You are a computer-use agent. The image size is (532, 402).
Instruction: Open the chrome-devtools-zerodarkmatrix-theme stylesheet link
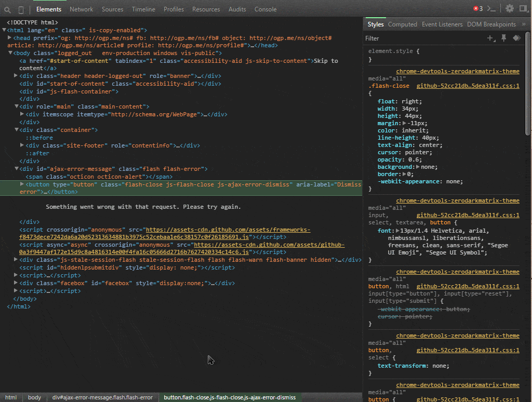click(x=457, y=71)
